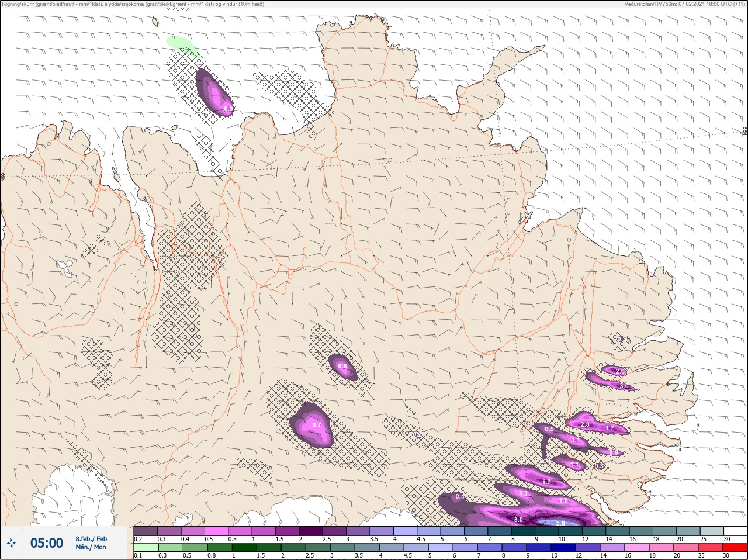
Task: Click the N99 latitude label on right edge
Action: click(745, 132)
